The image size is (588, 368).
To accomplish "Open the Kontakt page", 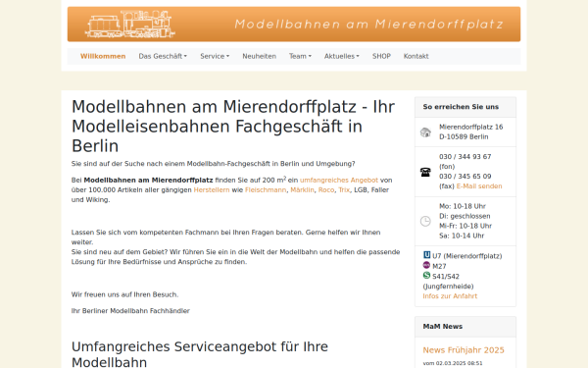I will (x=416, y=56).
